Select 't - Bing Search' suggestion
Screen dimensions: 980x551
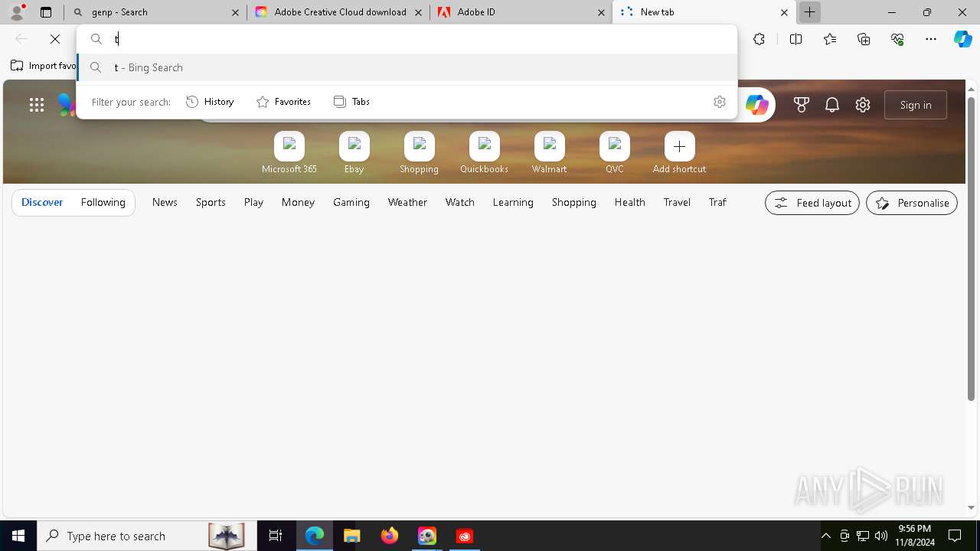[407, 67]
